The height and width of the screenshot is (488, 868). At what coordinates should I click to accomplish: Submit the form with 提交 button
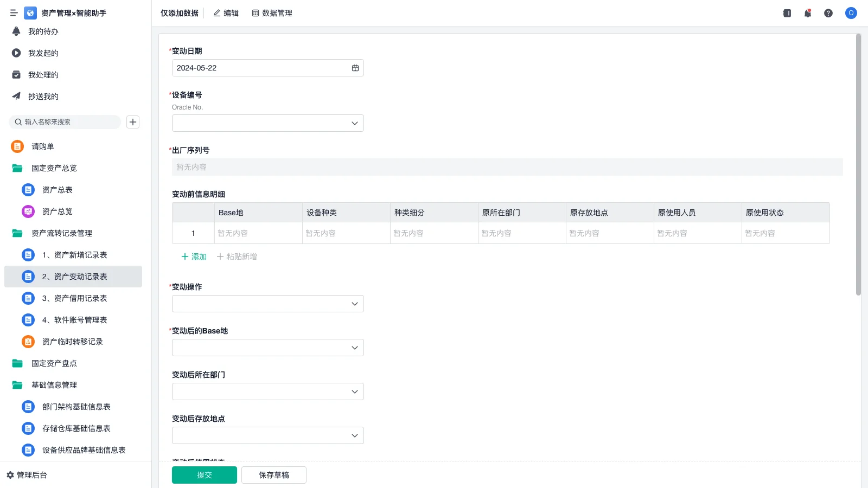tap(205, 475)
